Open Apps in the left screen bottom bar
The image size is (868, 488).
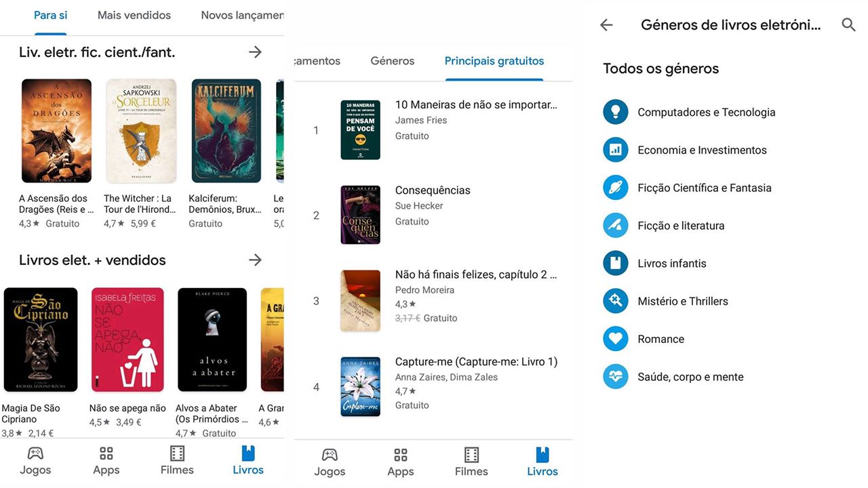[106, 461]
